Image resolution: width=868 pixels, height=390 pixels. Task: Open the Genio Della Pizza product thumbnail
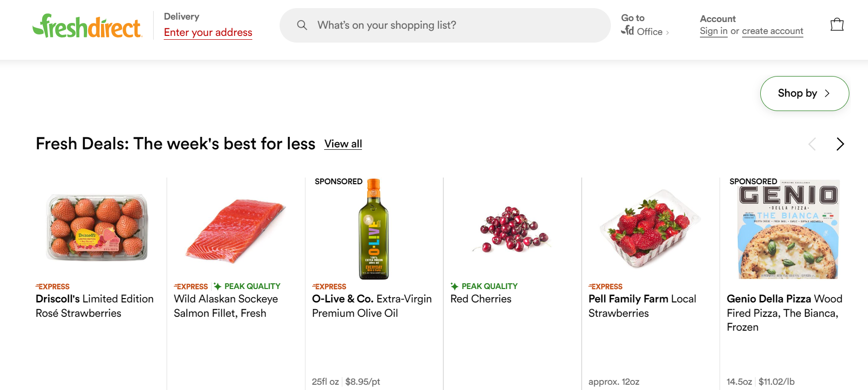pyautogui.click(x=787, y=230)
